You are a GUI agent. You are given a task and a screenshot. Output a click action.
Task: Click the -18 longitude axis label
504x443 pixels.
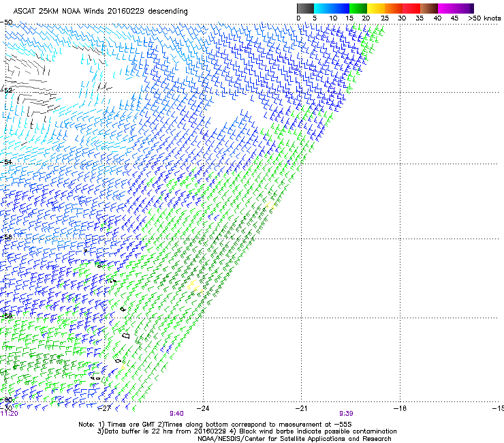coord(400,408)
